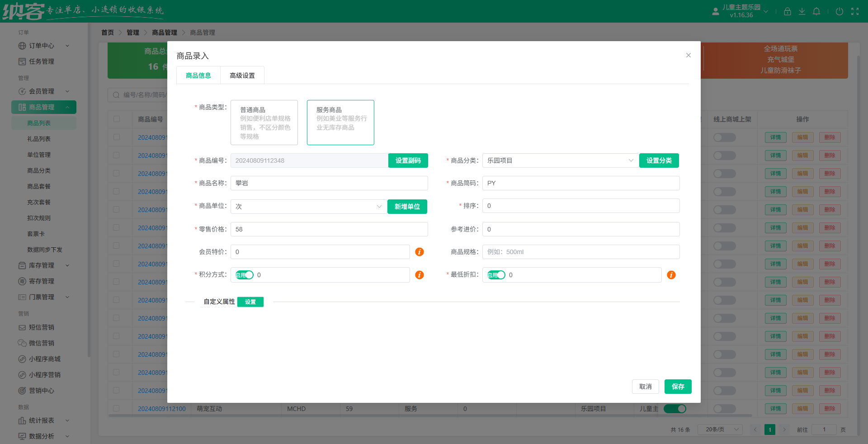Switch to 高级设置 tab
868x444 pixels.
(x=242, y=76)
